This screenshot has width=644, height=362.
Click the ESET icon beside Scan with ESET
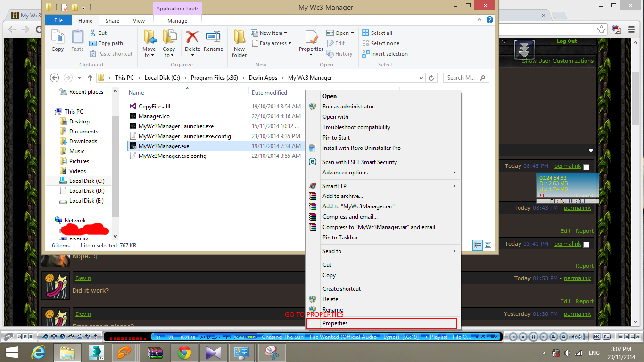point(312,162)
